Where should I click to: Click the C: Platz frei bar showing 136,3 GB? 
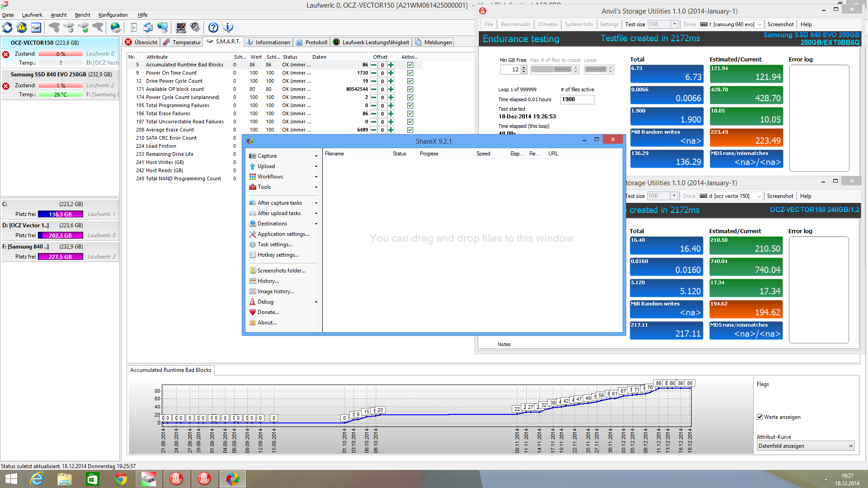[61, 214]
